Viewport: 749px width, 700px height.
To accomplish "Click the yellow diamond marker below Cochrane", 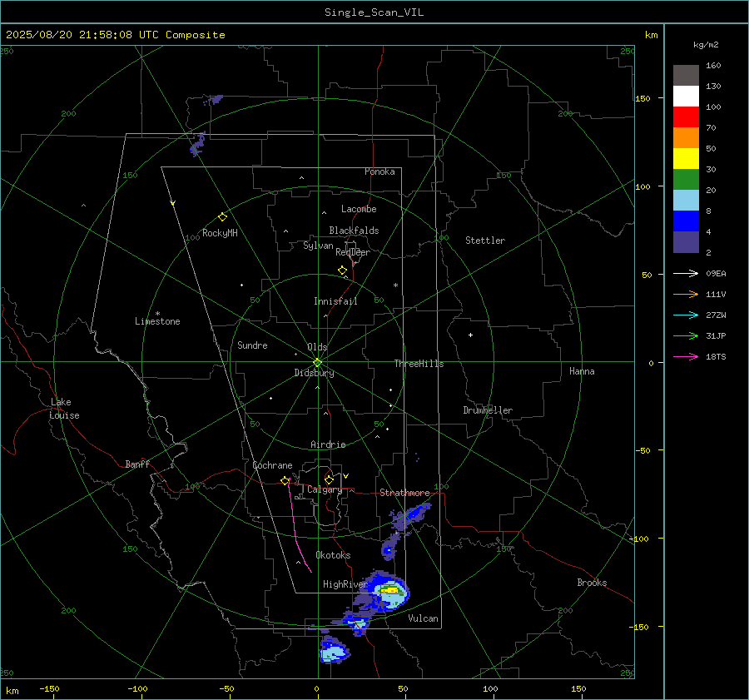I will (x=285, y=481).
